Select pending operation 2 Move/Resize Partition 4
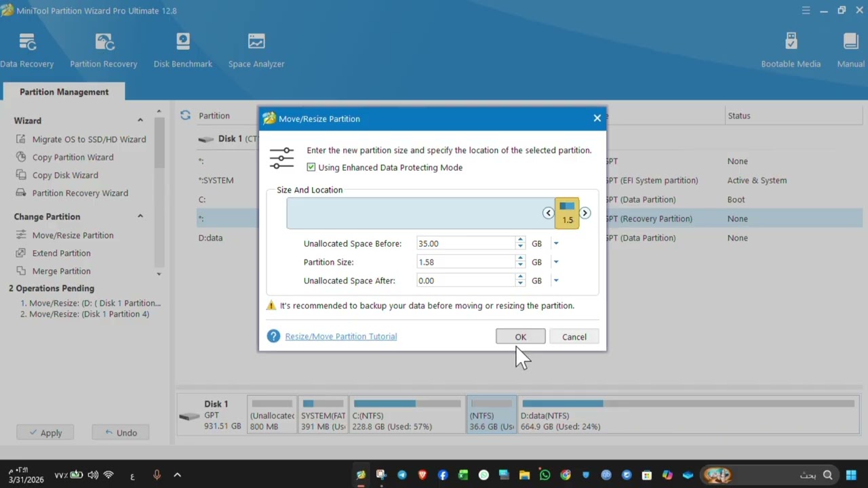This screenshot has height=488, width=868. pyautogui.click(x=85, y=314)
